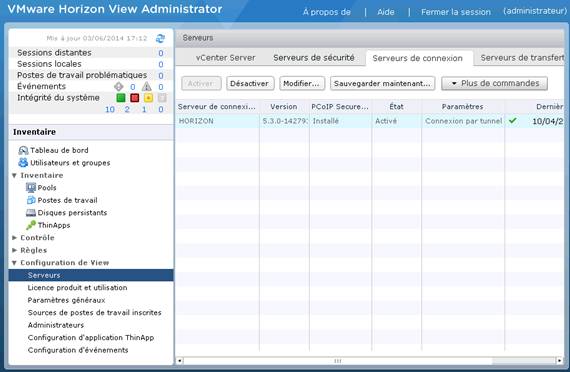Open Paramètres généraux item

tap(67, 300)
